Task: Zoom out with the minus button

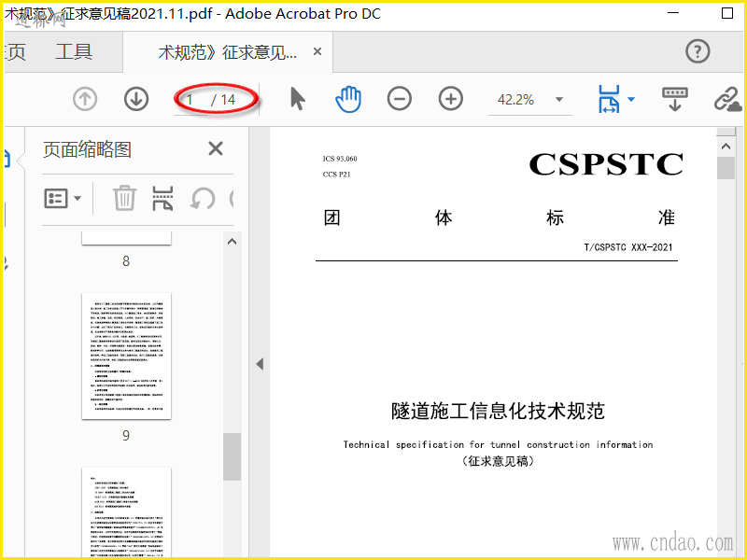Action: pyautogui.click(x=400, y=99)
